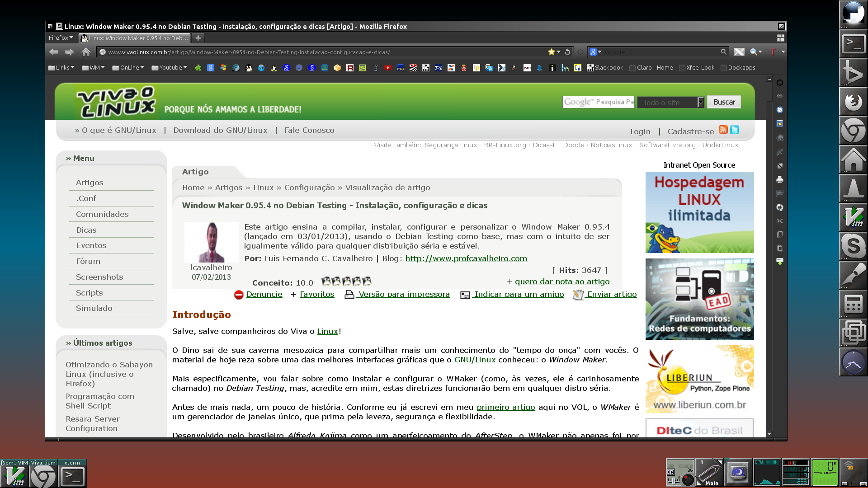868x488 pixels.
Task: Open the RSS feed icon near Cadastre-se
Action: [723, 130]
